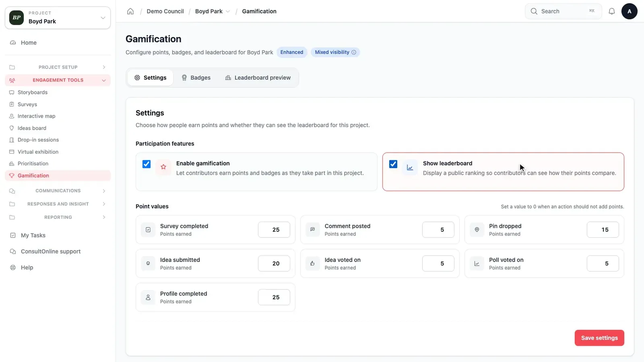This screenshot has width=644, height=362.
Task: Click the Survey completed icon
Action: 148,230
